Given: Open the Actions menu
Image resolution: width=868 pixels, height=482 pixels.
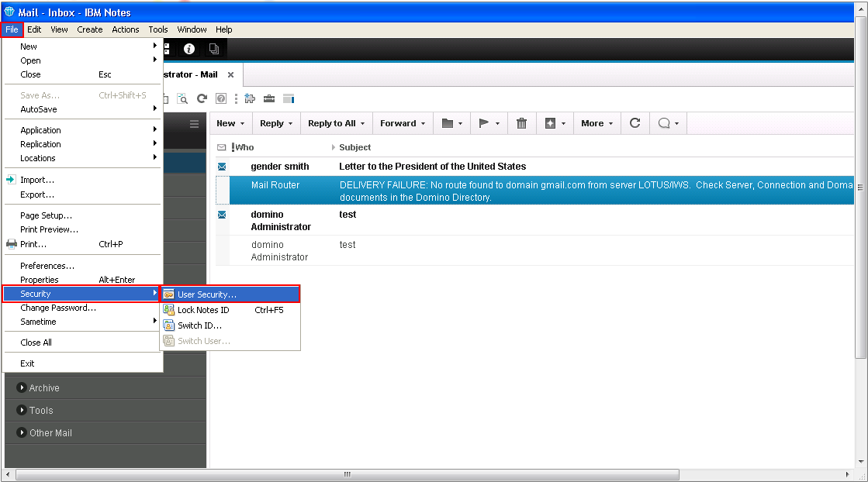Looking at the screenshot, I should [126, 29].
